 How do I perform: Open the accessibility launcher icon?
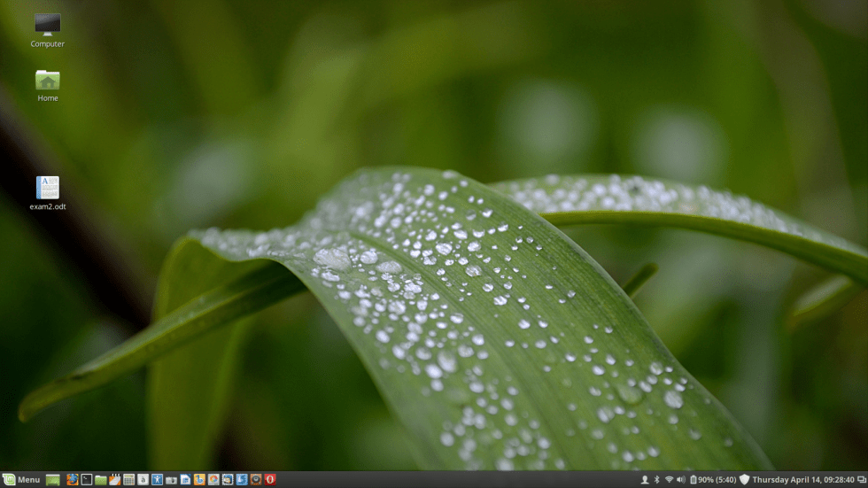(x=157, y=479)
